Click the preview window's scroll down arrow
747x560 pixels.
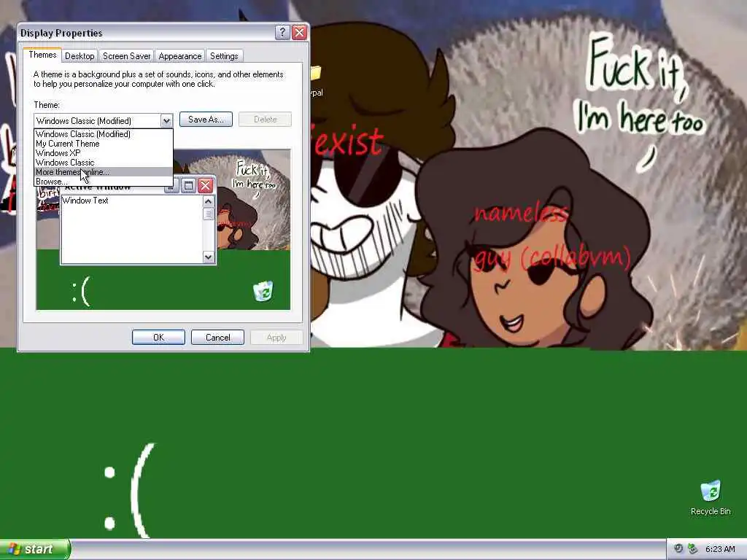point(208,257)
